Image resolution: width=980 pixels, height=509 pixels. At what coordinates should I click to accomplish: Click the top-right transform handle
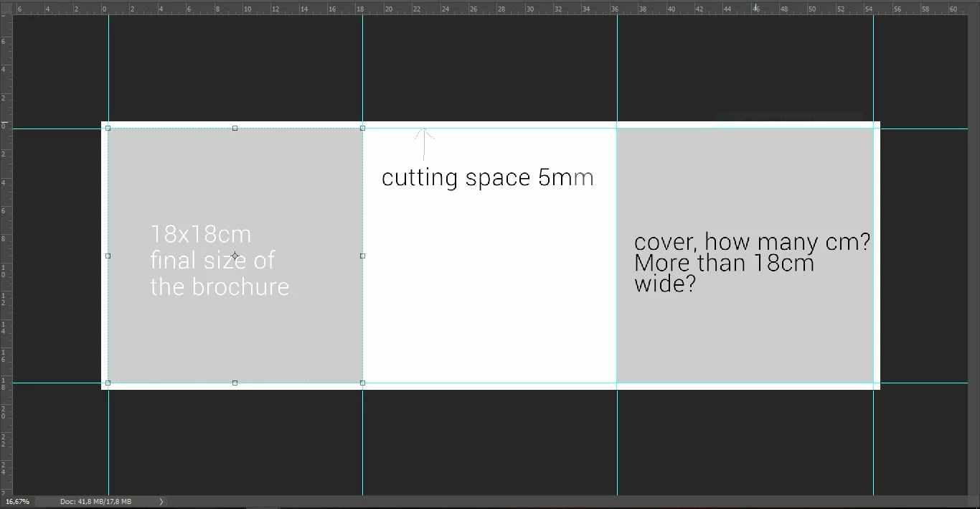coord(362,129)
